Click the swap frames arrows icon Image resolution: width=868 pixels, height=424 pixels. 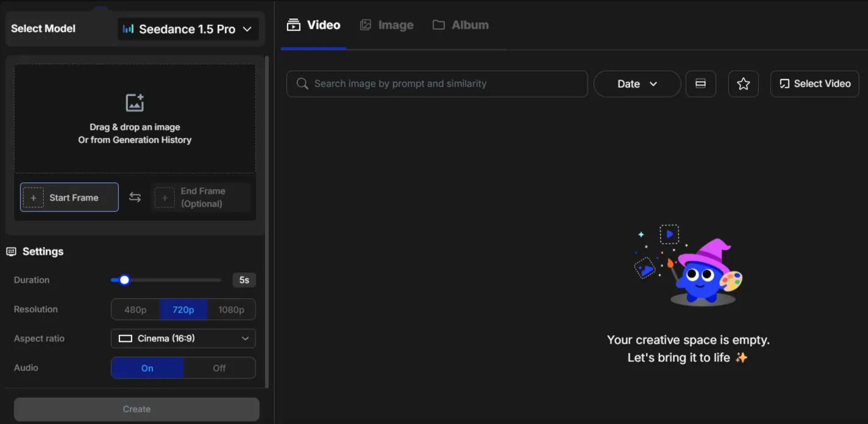tap(135, 197)
